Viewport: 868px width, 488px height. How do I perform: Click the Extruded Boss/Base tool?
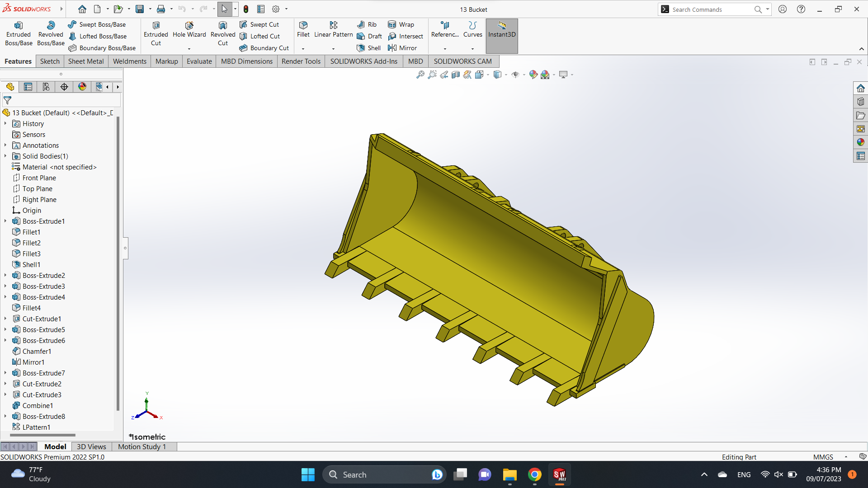(19, 34)
